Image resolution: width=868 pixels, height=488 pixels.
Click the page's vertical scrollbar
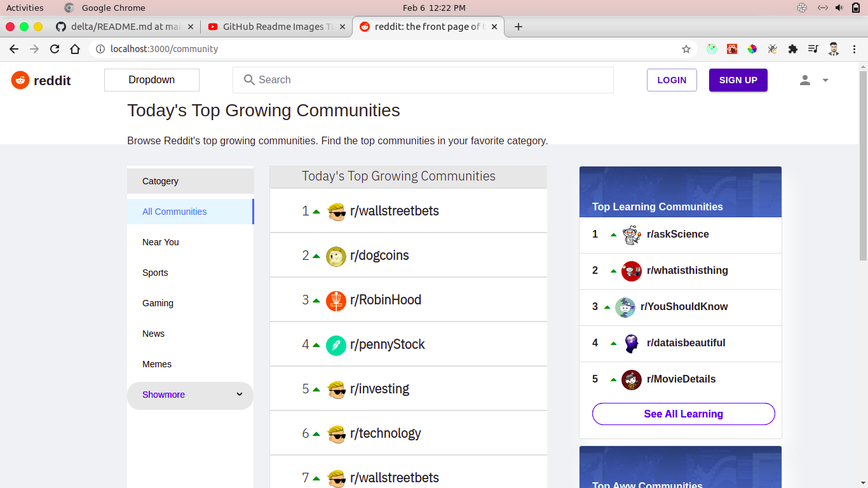pyautogui.click(x=863, y=165)
